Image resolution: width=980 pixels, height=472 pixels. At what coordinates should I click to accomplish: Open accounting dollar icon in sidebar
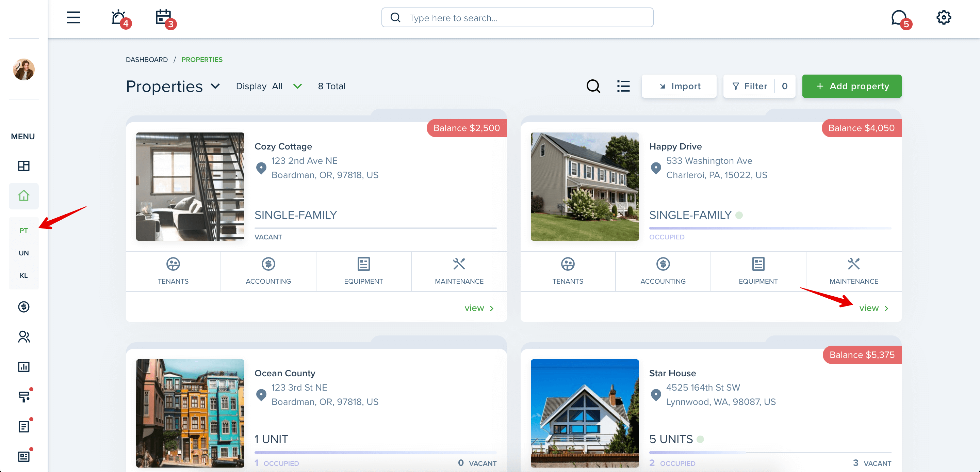pos(23,307)
